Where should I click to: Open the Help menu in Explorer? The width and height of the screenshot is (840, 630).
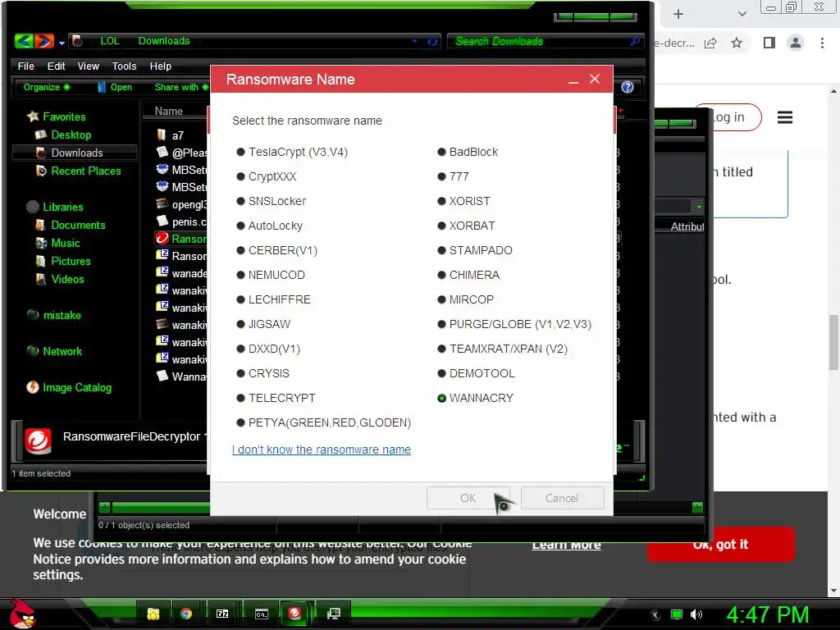pos(161,66)
